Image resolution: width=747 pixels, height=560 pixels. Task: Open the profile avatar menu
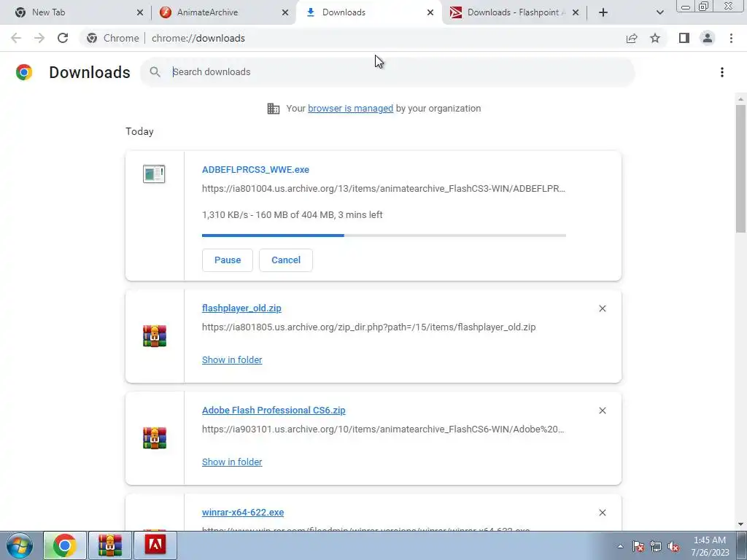(x=708, y=38)
